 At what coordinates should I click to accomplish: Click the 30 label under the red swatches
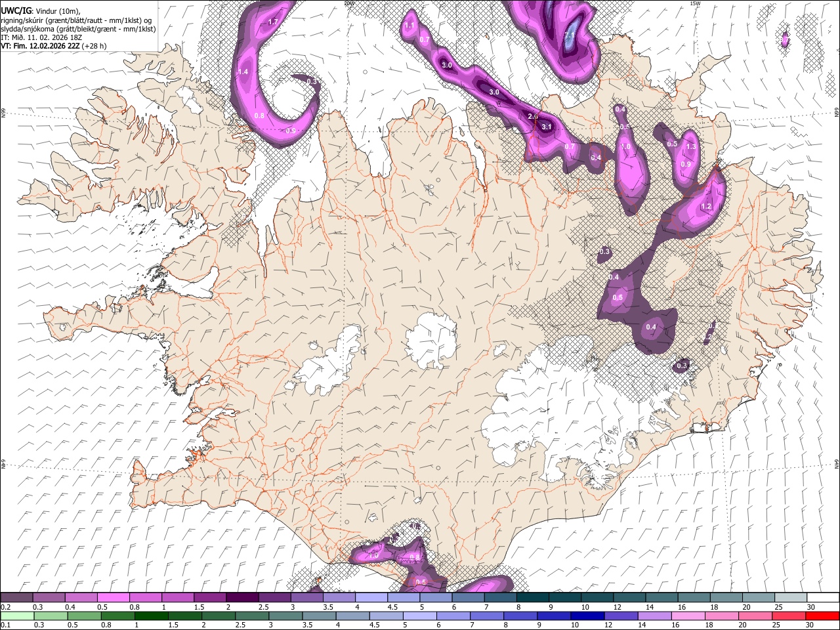coord(810,625)
